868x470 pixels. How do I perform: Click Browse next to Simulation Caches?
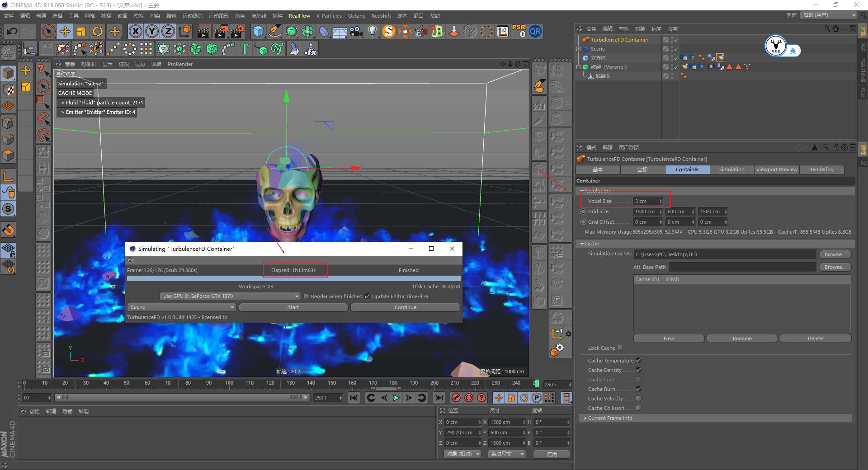coord(835,254)
